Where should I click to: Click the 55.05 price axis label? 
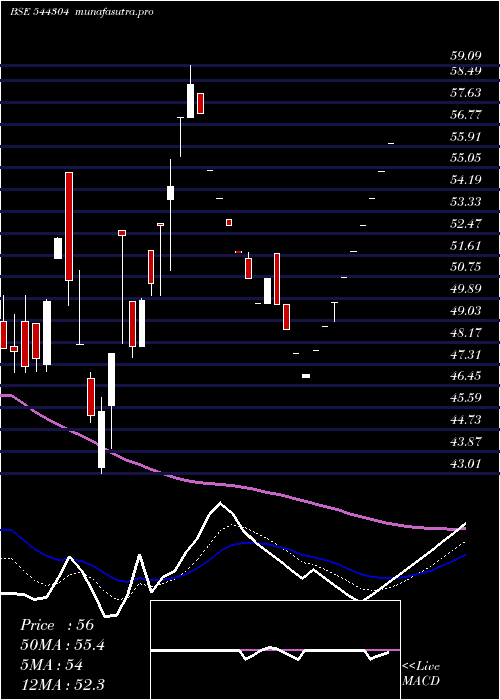(x=466, y=157)
